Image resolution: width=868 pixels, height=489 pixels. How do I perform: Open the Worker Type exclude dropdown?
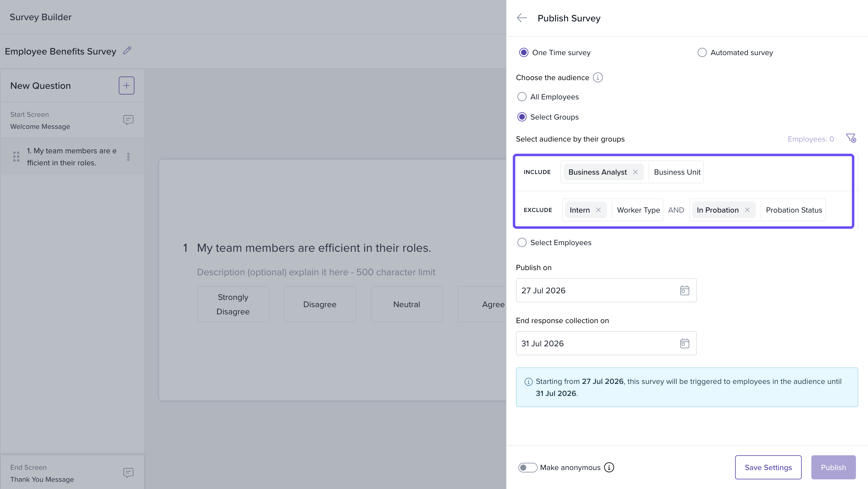coord(638,210)
